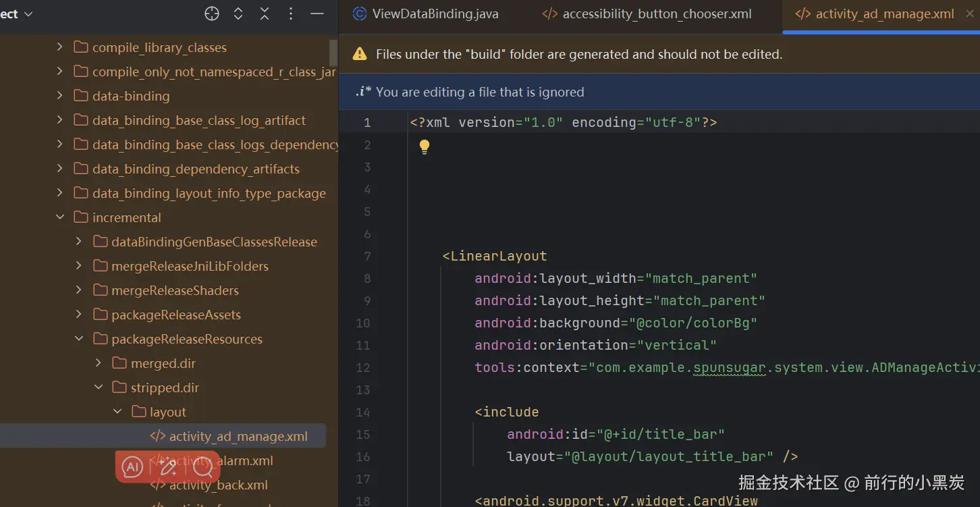The width and height of the screenshot is (980, 507).
Task: Click the incremental folder icon
Action: tap(81, 217)
